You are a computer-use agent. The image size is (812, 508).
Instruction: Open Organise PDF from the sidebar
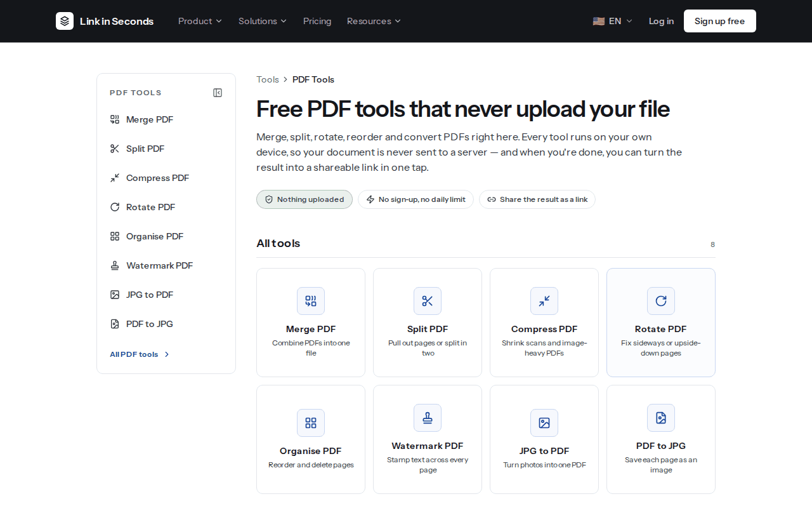(166, 236)
